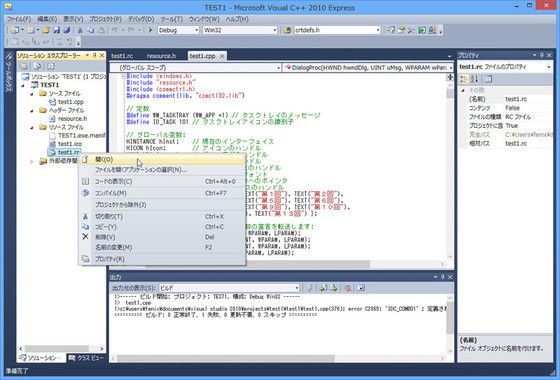Click the Categorized view icon in Properties panel
The width and height of the screenshot is (560, 380).
click(464, 79)
